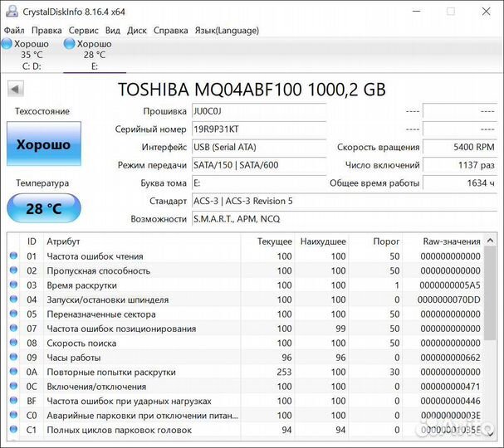
Task: Open the Вид menu
Action: click(x=113, y=31)
